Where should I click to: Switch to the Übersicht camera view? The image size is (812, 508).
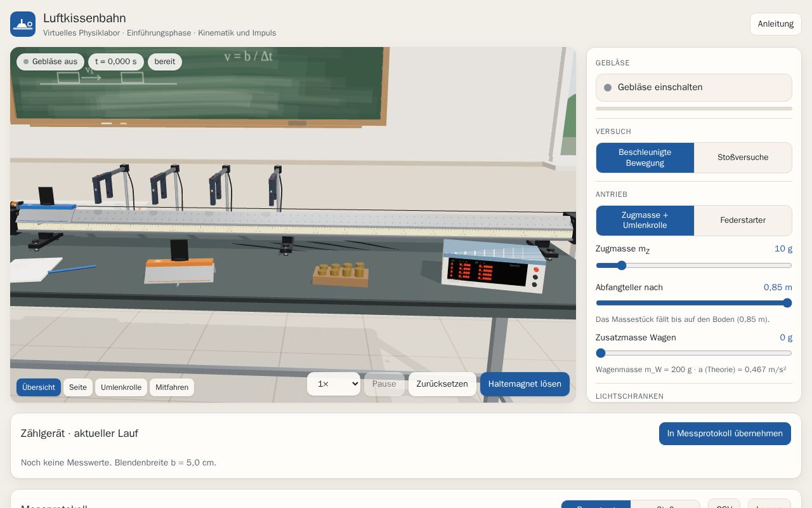(x=39, y=387)
